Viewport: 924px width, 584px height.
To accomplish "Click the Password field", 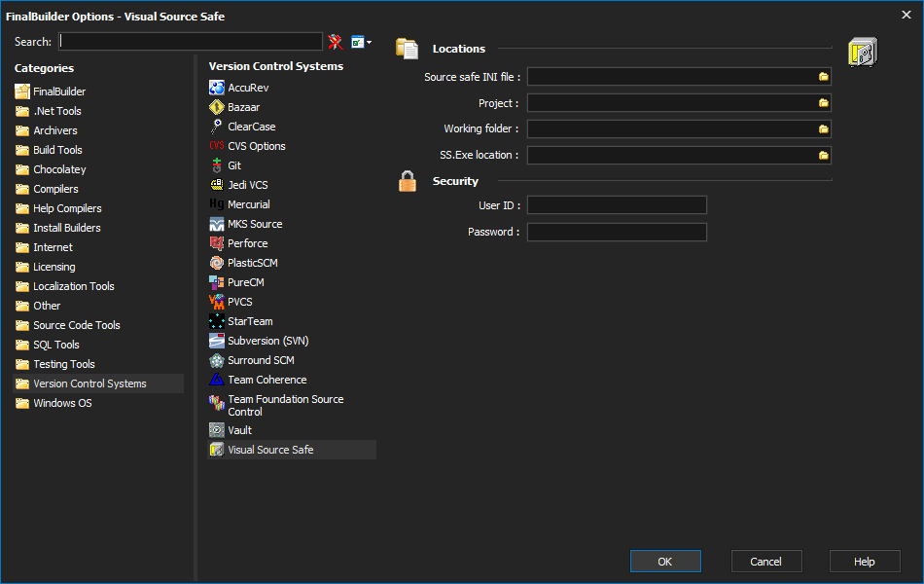I will click(617, 232).
